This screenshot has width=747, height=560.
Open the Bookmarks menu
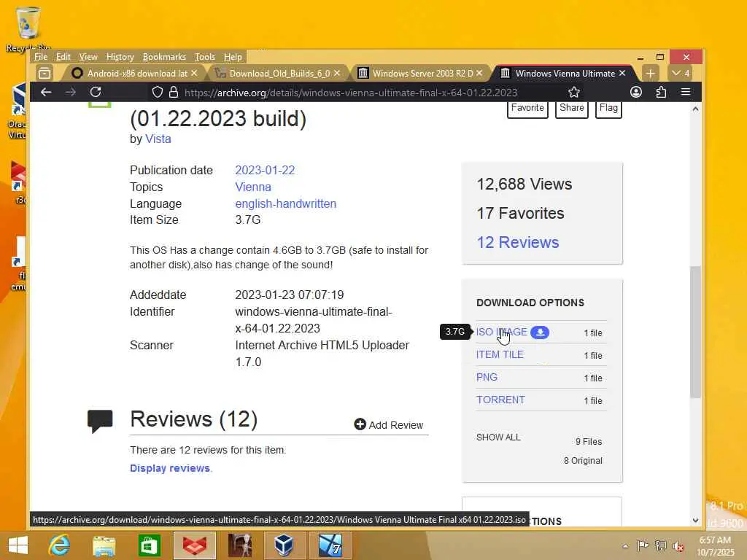pos(164,57)
